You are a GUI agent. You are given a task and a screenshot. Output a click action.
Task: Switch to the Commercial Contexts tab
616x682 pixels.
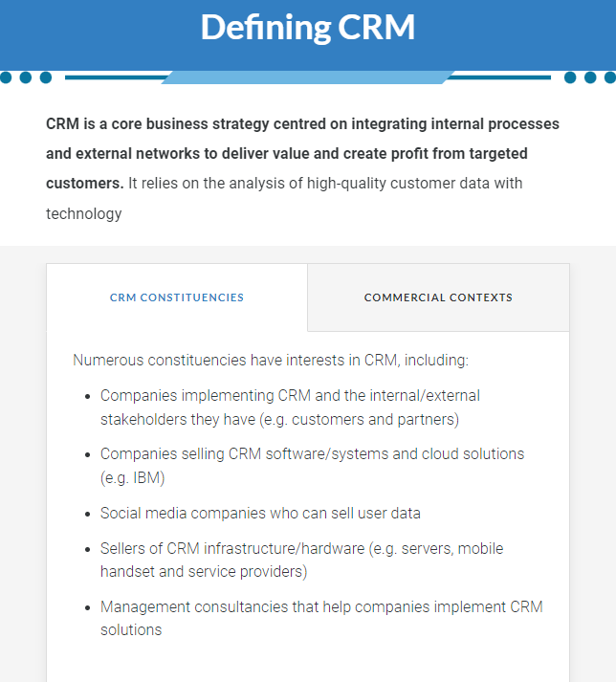[438, 297]
